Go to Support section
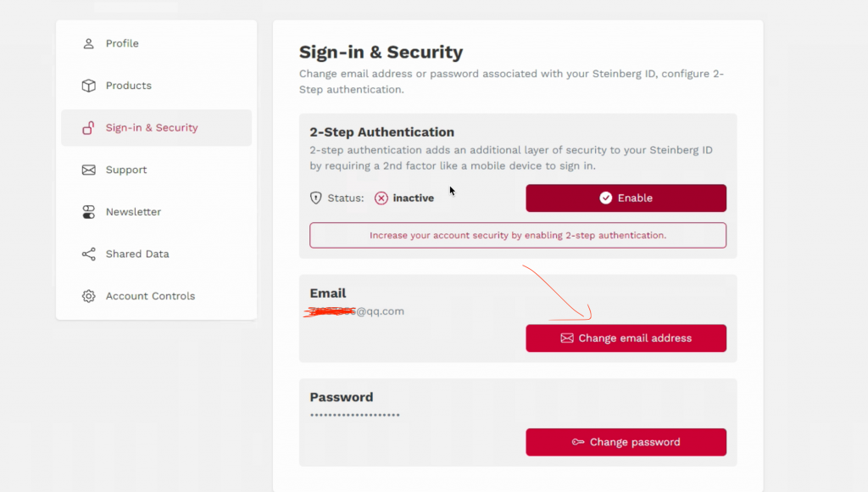This screenshot has height=492, width=868. (156, 170)
